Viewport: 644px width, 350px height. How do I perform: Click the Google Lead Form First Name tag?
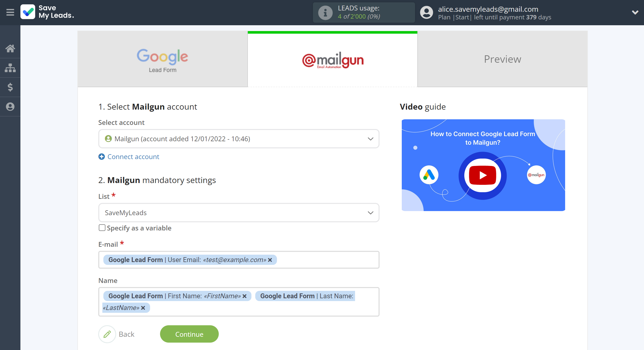[177, 296]
